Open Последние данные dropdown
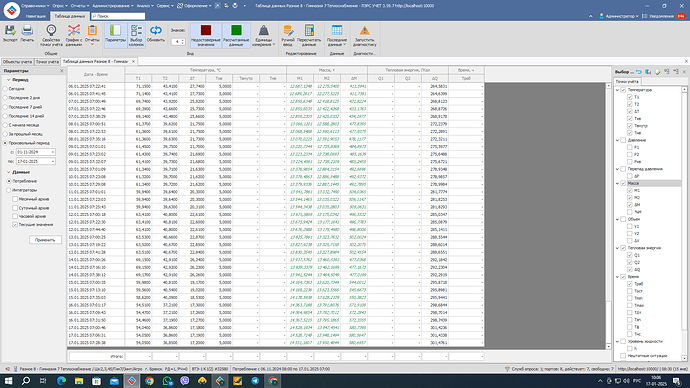Image resolution: width=690 pixels, height=388 pixels. coord(337,35)
